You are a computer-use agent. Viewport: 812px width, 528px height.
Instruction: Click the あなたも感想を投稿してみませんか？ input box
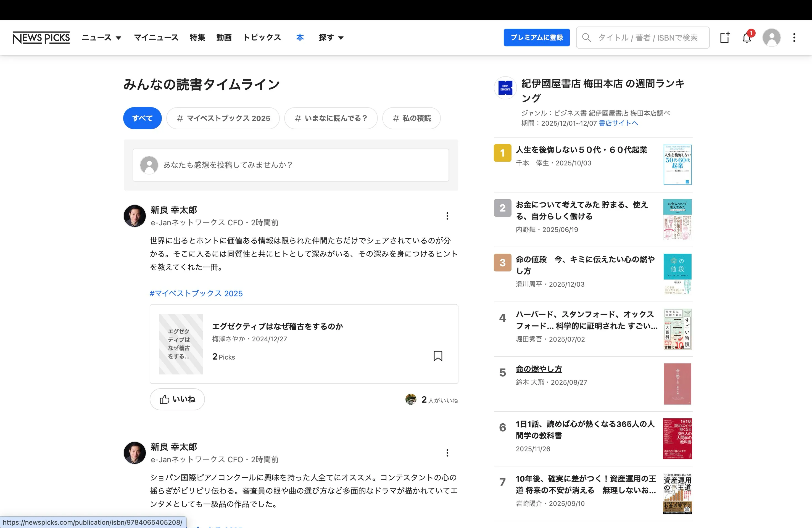pos(291,165)
